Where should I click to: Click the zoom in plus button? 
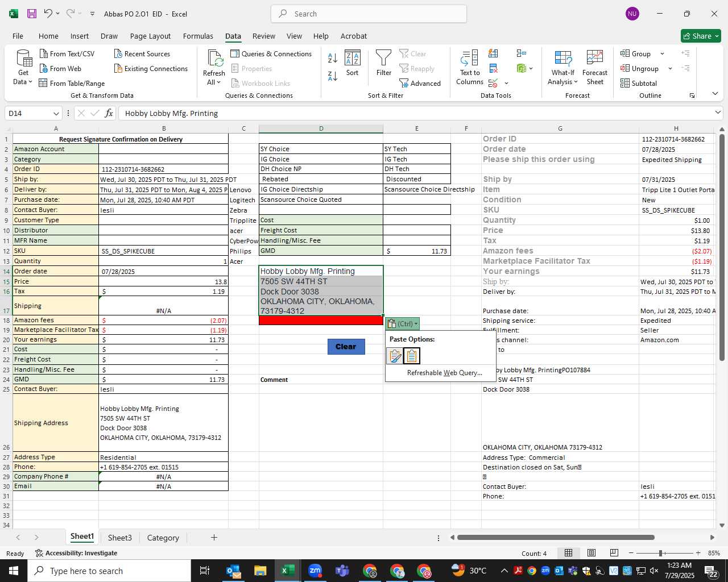point(698,553)
